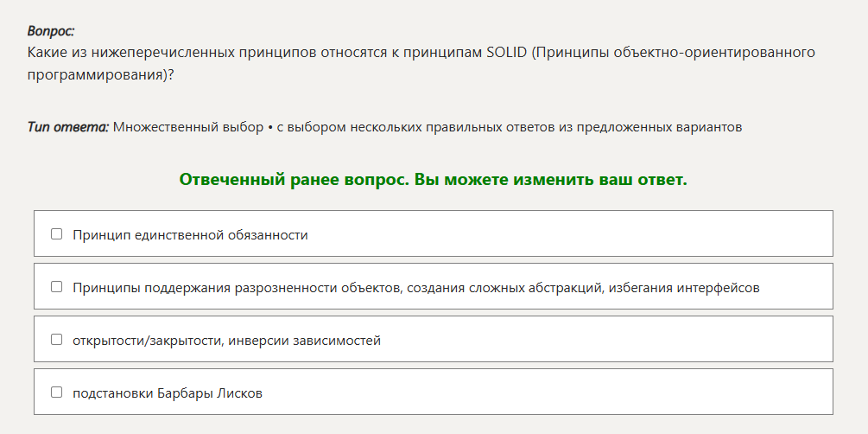Select the 'открытости/закрытости, инверсии зависимостей' label text
Image resolution: width=868 pixels, height=434 pixels.
(x=226, y=341)
